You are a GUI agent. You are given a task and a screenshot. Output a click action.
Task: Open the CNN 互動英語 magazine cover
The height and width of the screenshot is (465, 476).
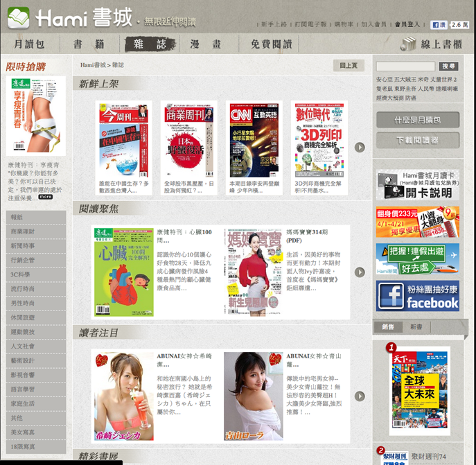[254, 140]
